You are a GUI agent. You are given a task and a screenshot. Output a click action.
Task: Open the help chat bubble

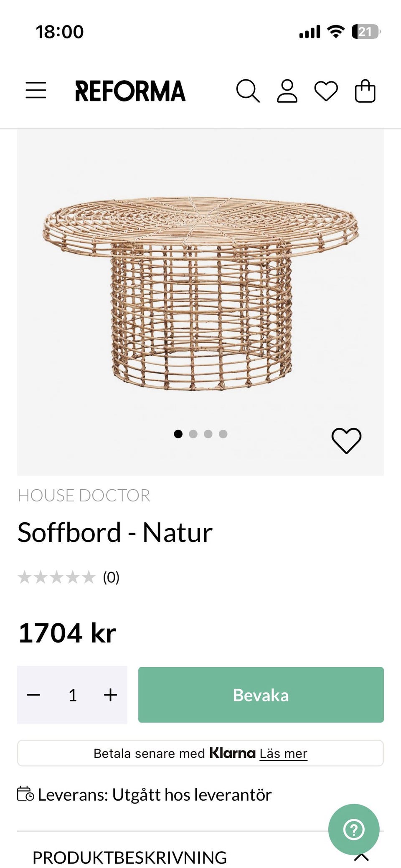pos(354,829)
